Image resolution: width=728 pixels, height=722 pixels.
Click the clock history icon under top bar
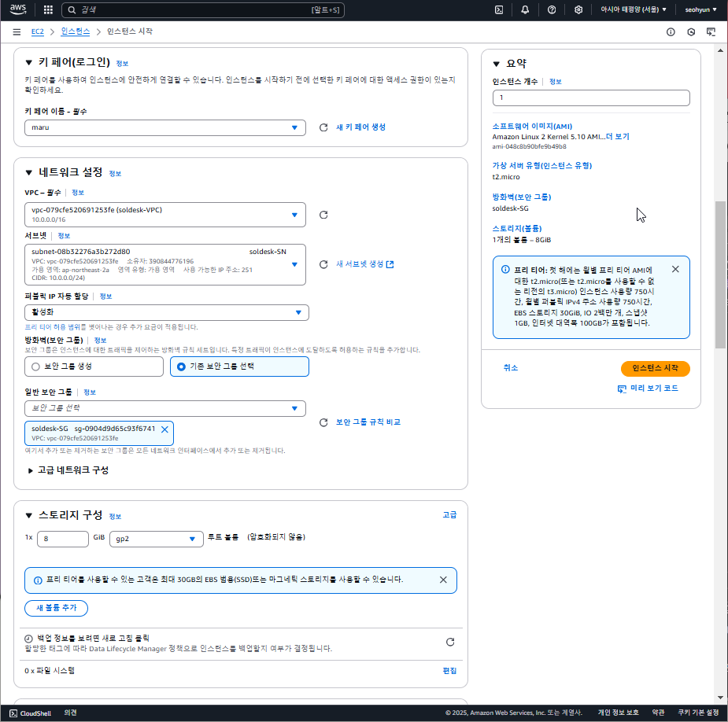[691, 31]
